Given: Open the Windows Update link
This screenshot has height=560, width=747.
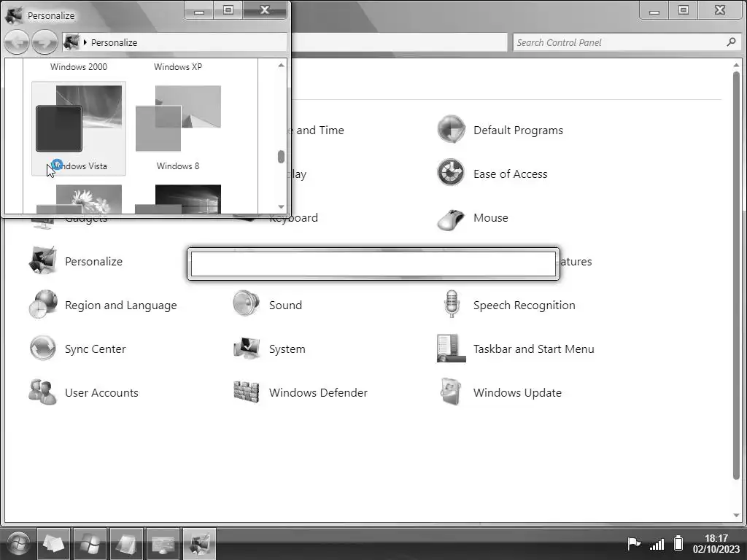Looking at the screenshot, I should 517,393.
